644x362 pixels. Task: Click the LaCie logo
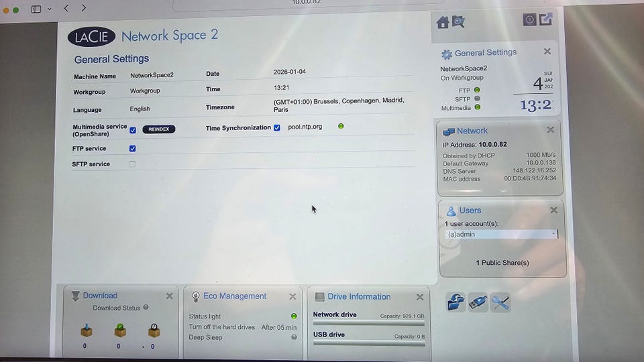pyautogui.click(x=91, y=37)
